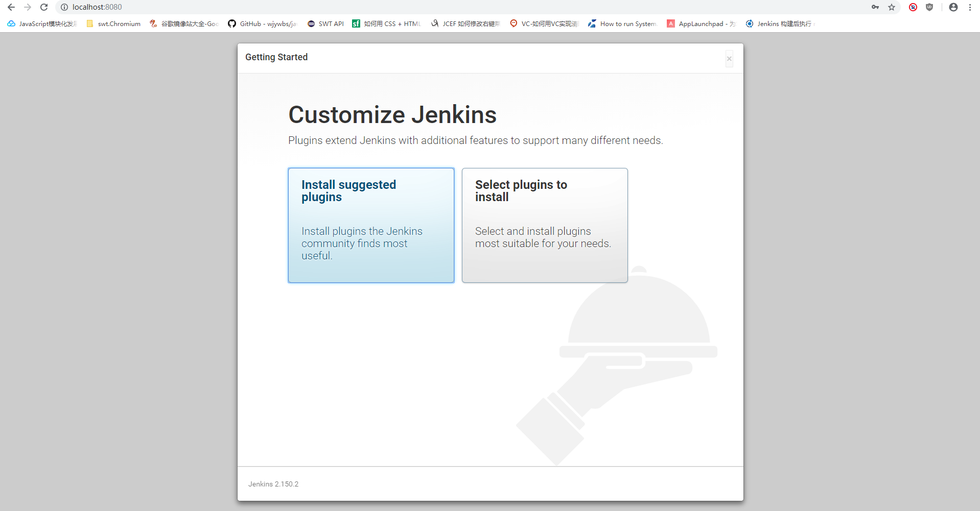
Task: Click the Getting Started title text
Action: [276, 57]
